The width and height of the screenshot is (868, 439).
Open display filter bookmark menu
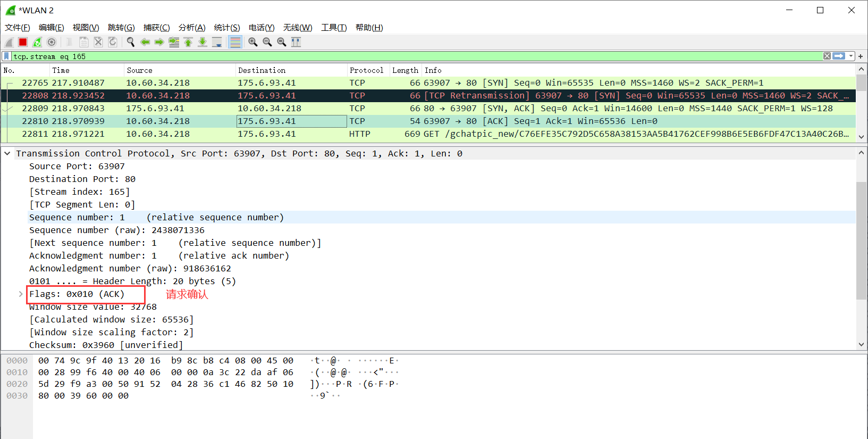(x=6, y=56)
